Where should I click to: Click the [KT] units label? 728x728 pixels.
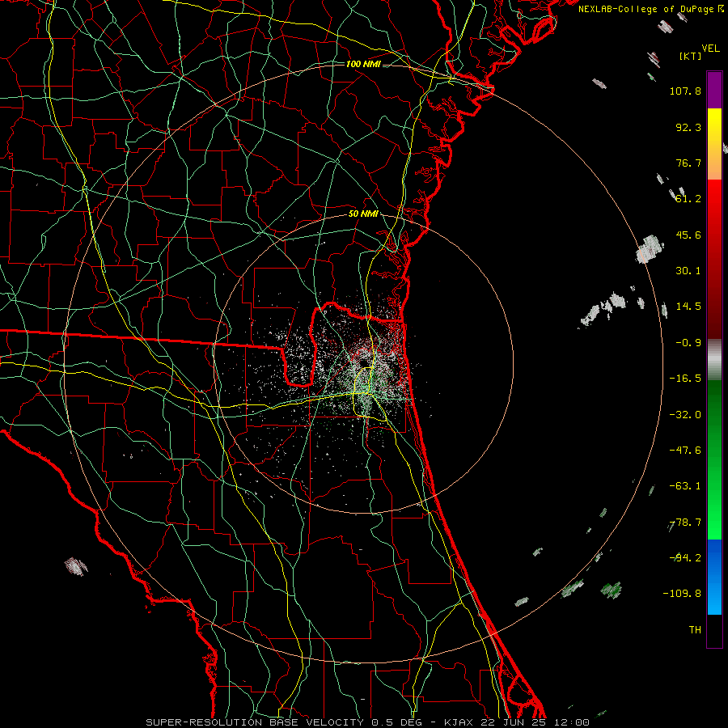[x=690, y=56]
